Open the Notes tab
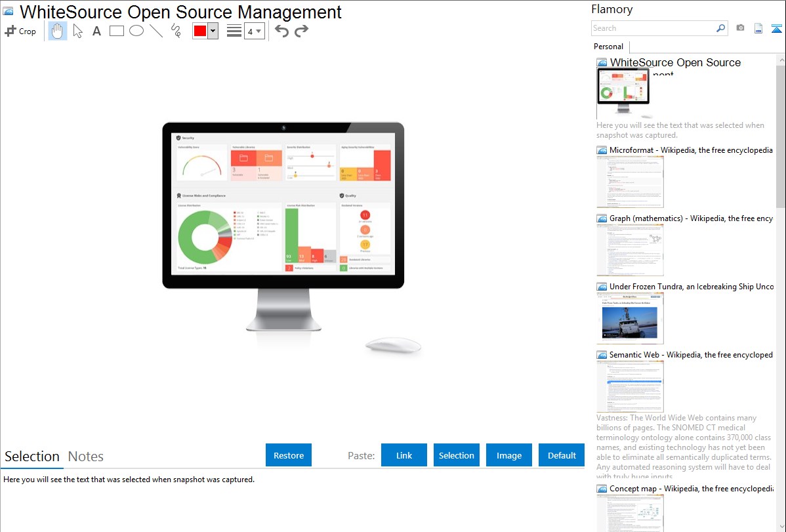 tap(86, 457)
